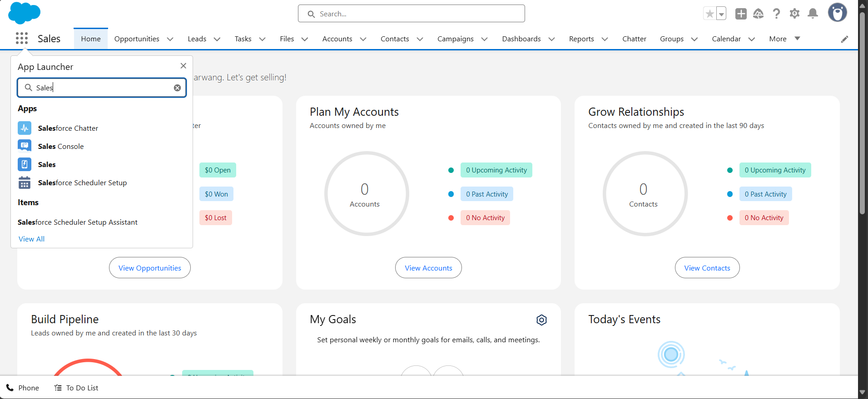Click the scrollbar down arrow
The width and height of the screenshot is (868, 399).
pyautogui.click(x=863, y=393)
